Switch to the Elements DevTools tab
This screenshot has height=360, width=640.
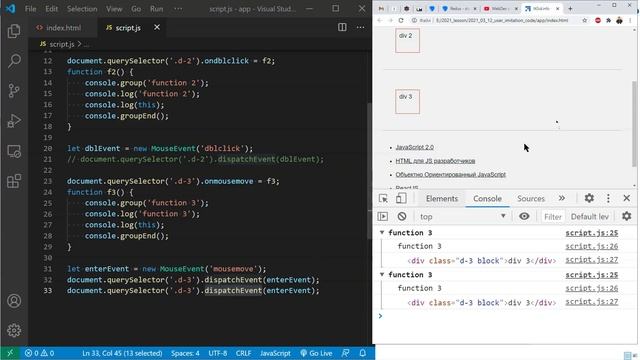tap(442, 198)
